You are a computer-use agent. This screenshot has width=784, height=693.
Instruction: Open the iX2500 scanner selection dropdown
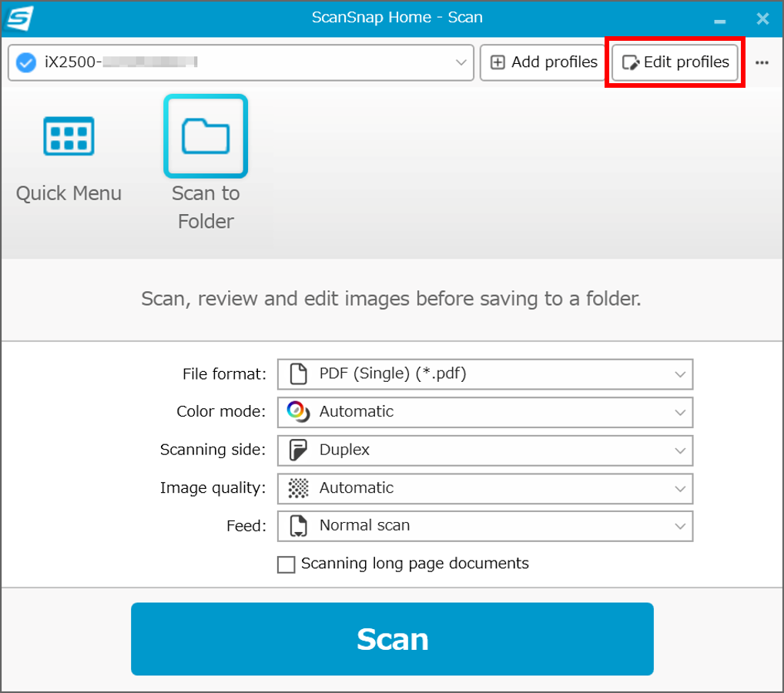point(241,62)
